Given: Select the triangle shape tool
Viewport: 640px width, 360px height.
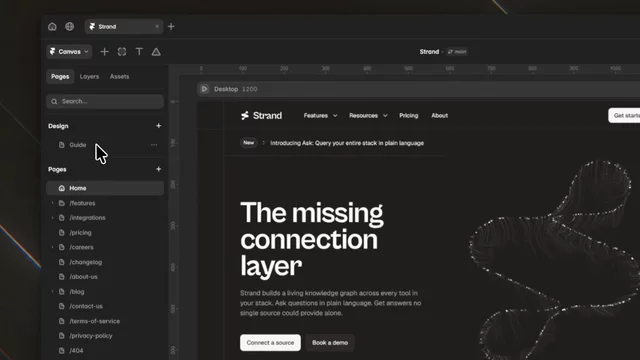Looking at the screenshot, I should coord(156,52).
